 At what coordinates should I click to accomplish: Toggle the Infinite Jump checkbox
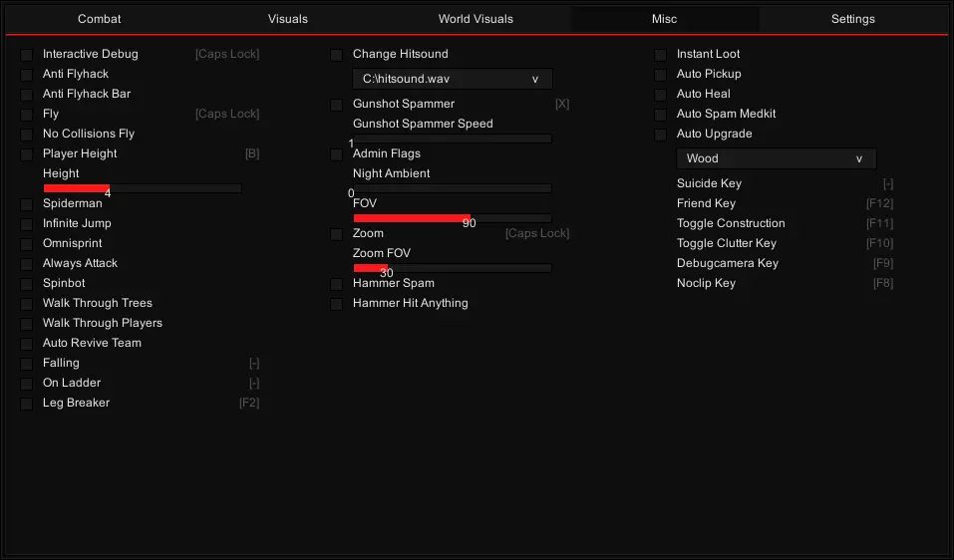tap(27, 224)
